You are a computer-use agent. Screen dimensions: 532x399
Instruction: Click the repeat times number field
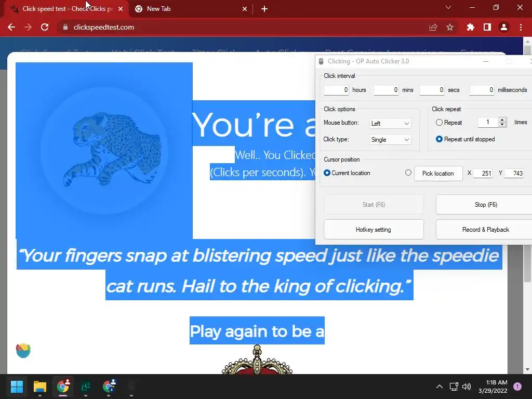(488, 122)
